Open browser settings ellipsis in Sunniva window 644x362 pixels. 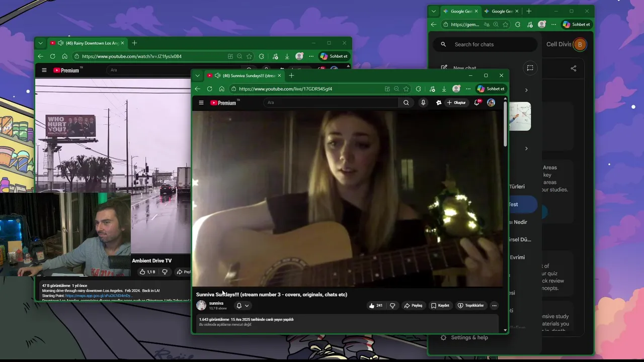point(468,89)
